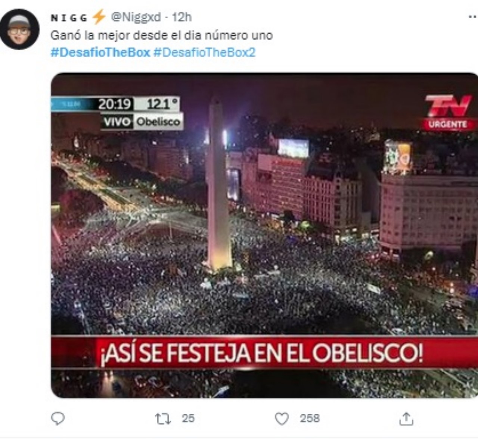This screenshot has height=448, width=478.
Task: Open the share upload icon
Action: click(406, 419)
